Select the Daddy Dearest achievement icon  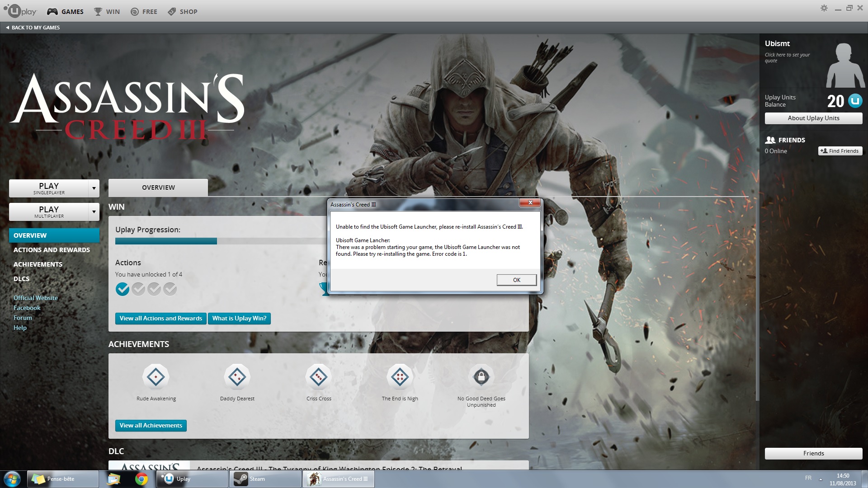[x=237, y=377]
